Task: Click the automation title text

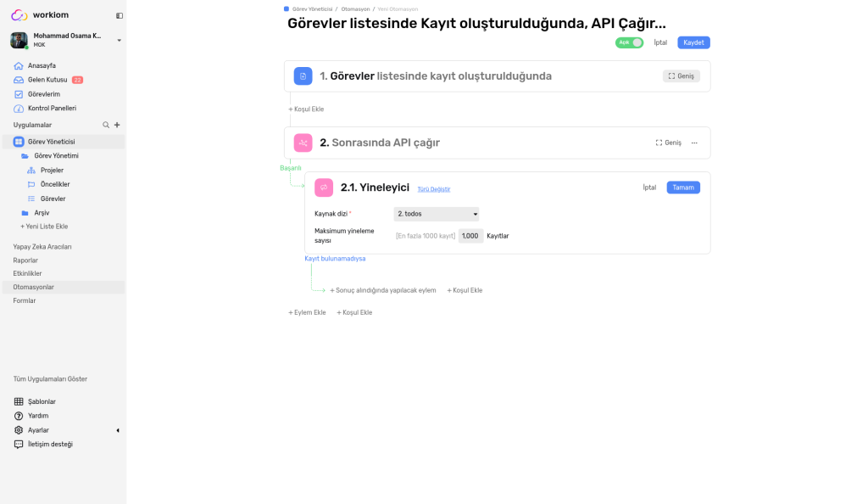Action: coord(476,24)
